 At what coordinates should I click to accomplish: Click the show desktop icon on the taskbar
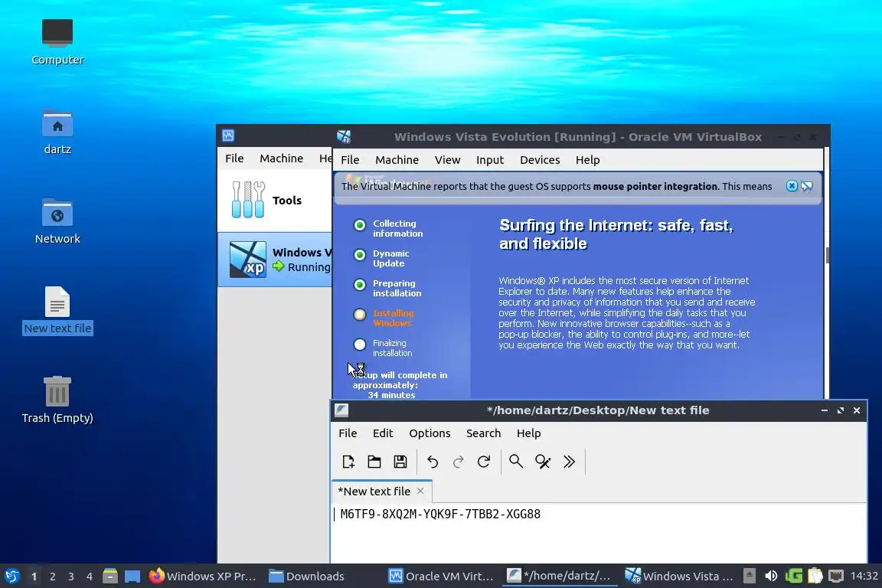(132, 577)
